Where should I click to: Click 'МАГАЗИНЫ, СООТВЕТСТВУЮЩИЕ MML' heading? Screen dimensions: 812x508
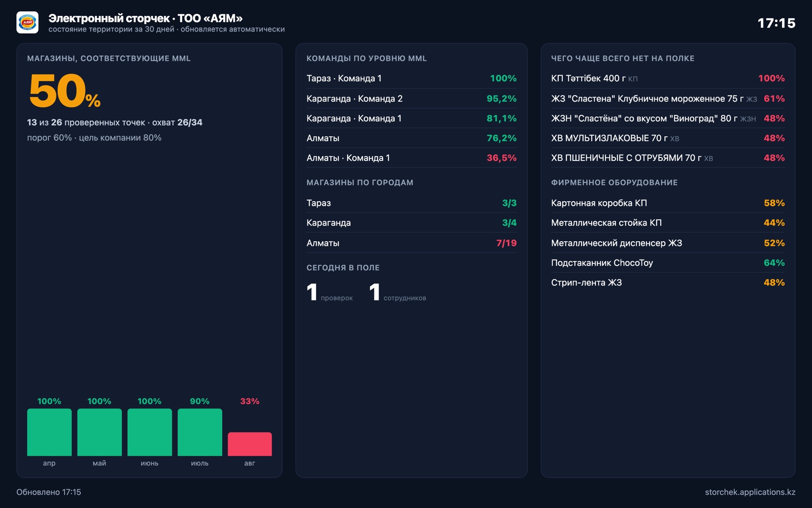click(109, 58)
